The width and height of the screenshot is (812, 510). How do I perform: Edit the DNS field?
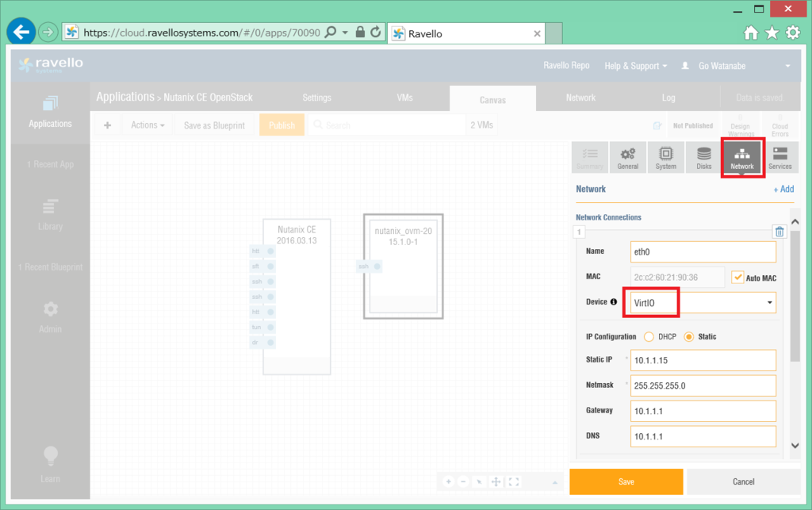click(703, 436)
